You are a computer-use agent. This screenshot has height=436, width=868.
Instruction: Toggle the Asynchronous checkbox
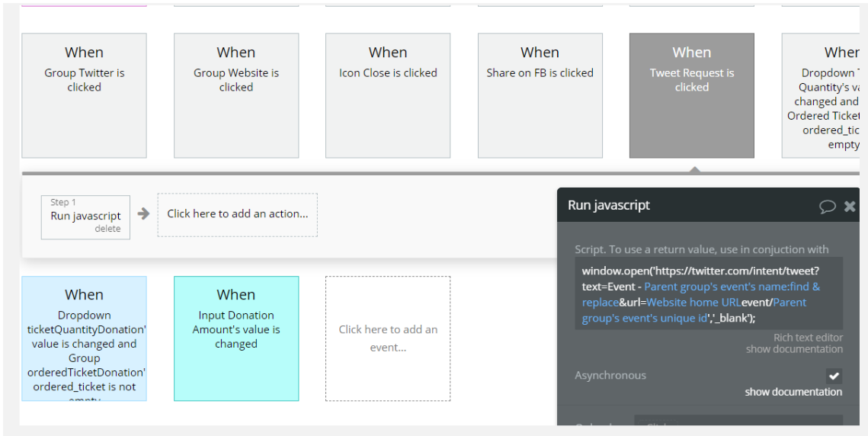coord(834,376)
